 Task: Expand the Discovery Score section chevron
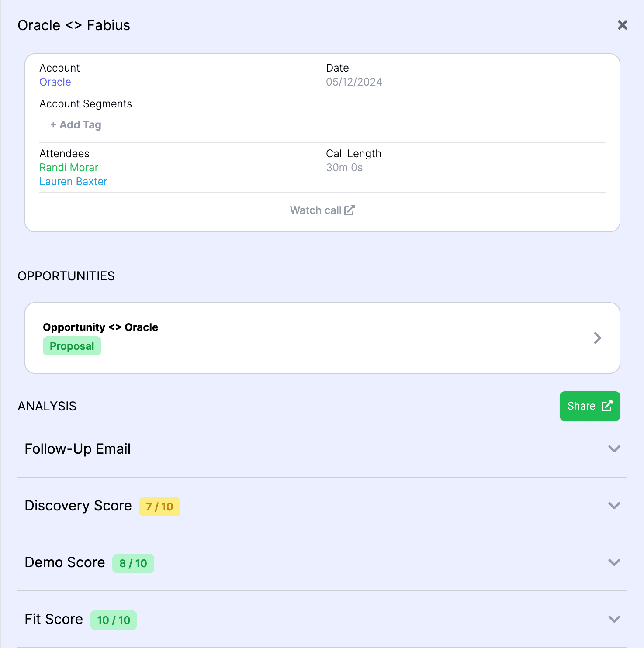(614, 506)
